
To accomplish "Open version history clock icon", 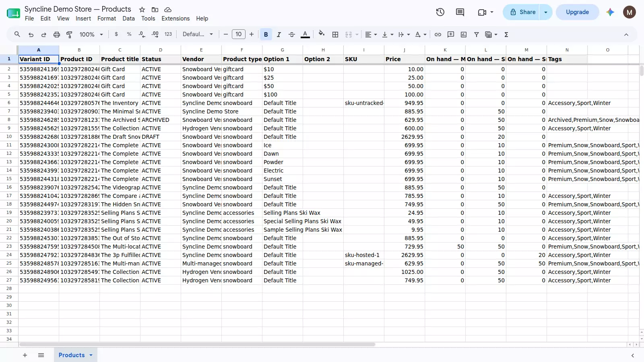I will tap(440, 12).
